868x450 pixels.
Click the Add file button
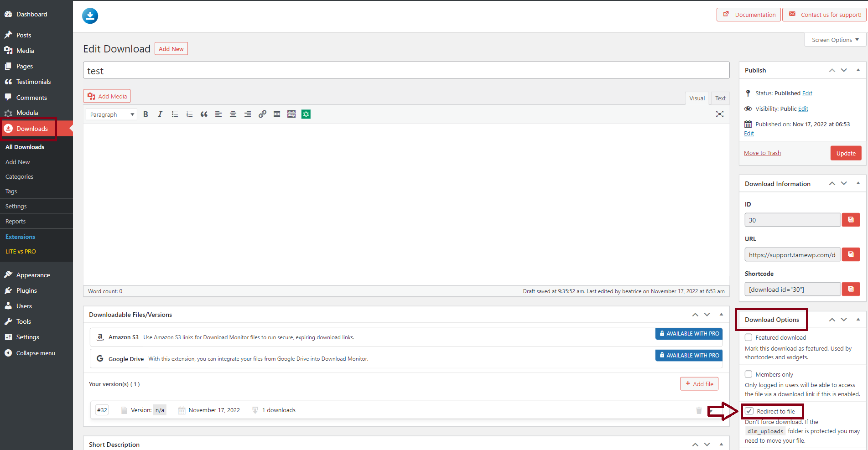point(699,384)
